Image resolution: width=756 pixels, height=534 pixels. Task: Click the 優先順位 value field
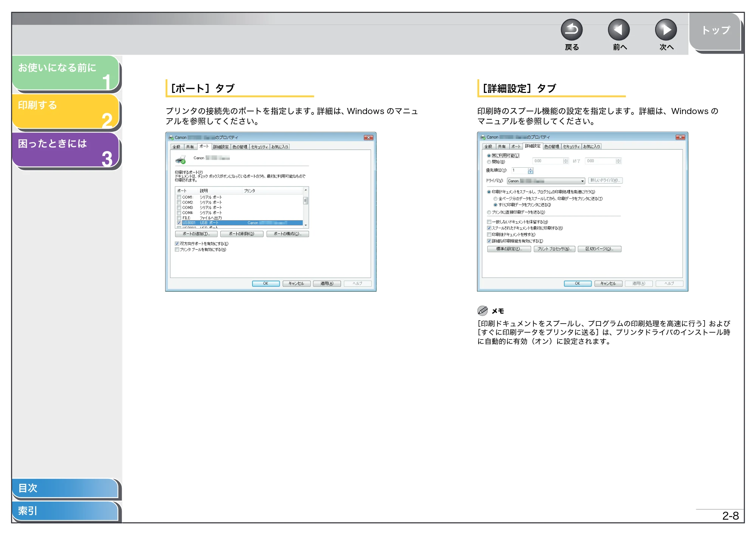click(520, 171)
